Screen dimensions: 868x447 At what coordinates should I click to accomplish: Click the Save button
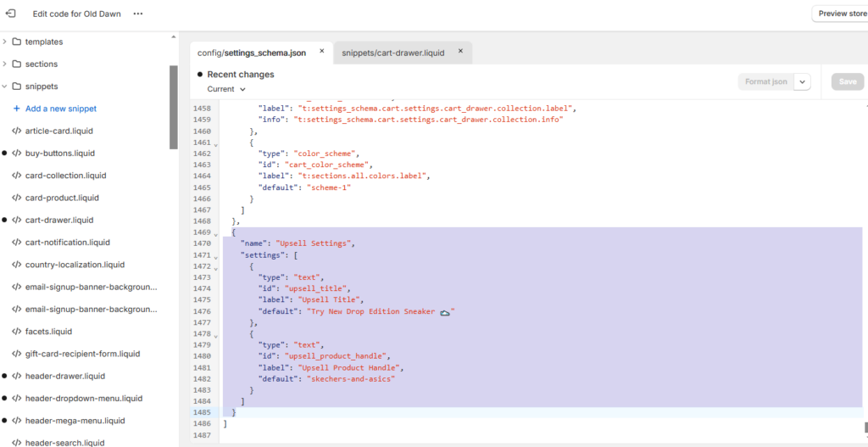tap(848, 81)
